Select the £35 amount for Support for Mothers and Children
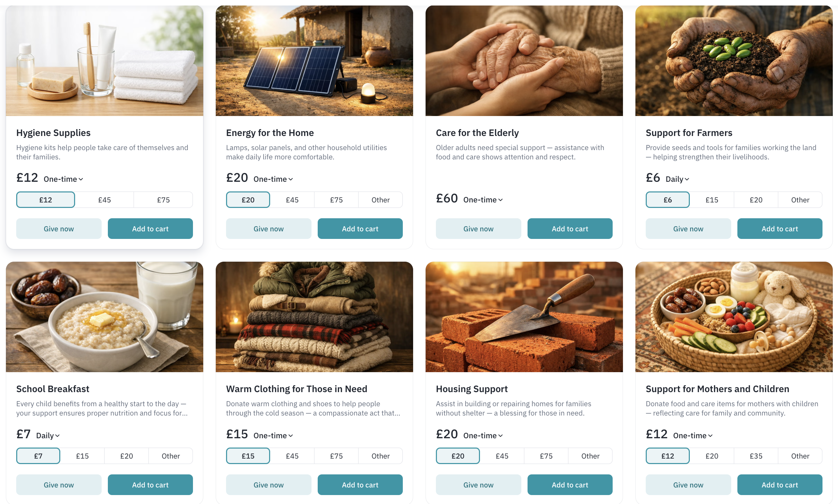Screen dimensions: 838x504 (756, 456)
